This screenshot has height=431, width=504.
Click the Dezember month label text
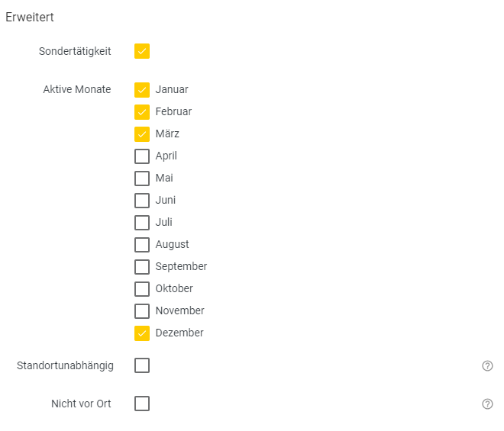(179, 333)
